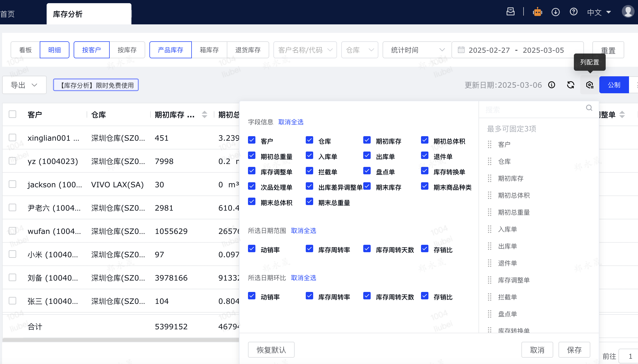Grab the drag handle for 期初总体积 column
This screenshot has width=638, height=364.
(490, 195)
